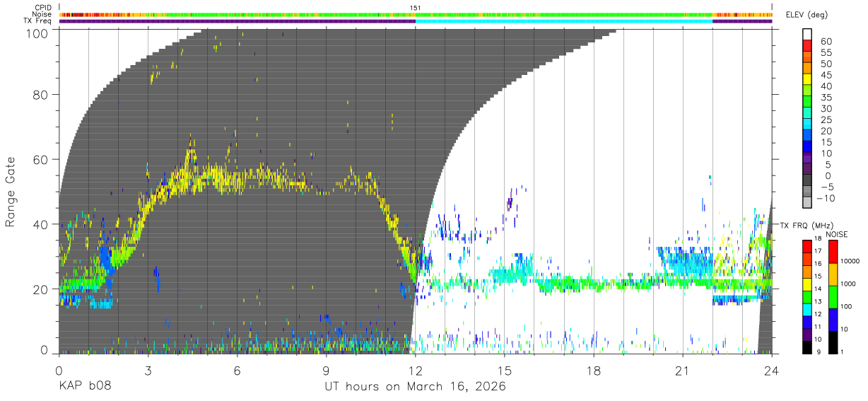The height and width of the screenshot is (401, 868).
Task: Click the 17 label on the TX FRQ legend
Action: tap(818, 250)
